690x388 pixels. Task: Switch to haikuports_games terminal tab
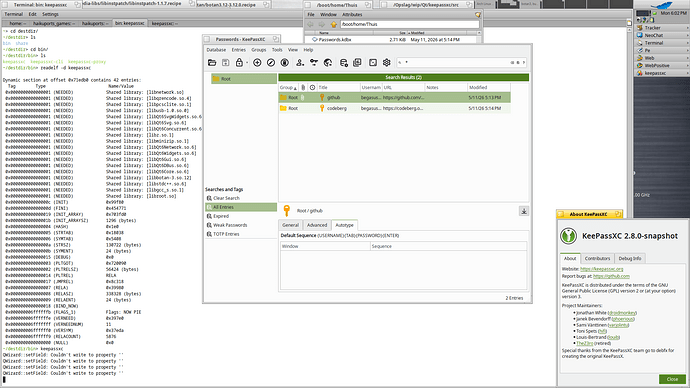tap(54, 23)
